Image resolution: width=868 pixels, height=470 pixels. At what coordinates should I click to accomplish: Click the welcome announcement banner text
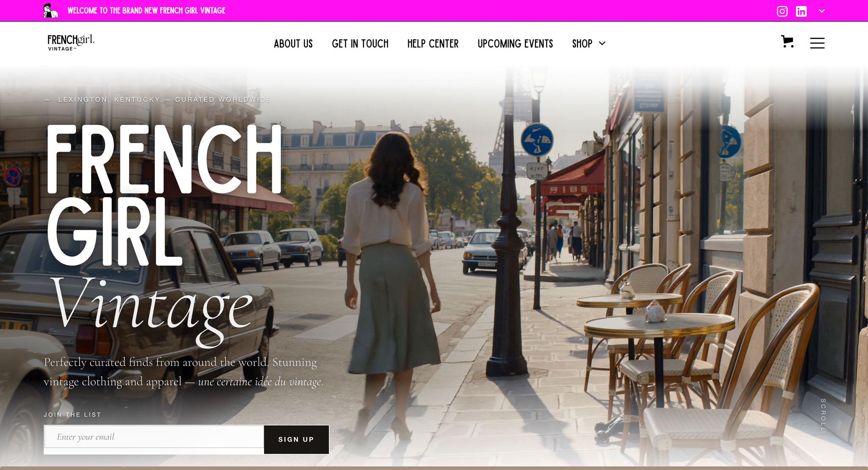click(146, 11)
